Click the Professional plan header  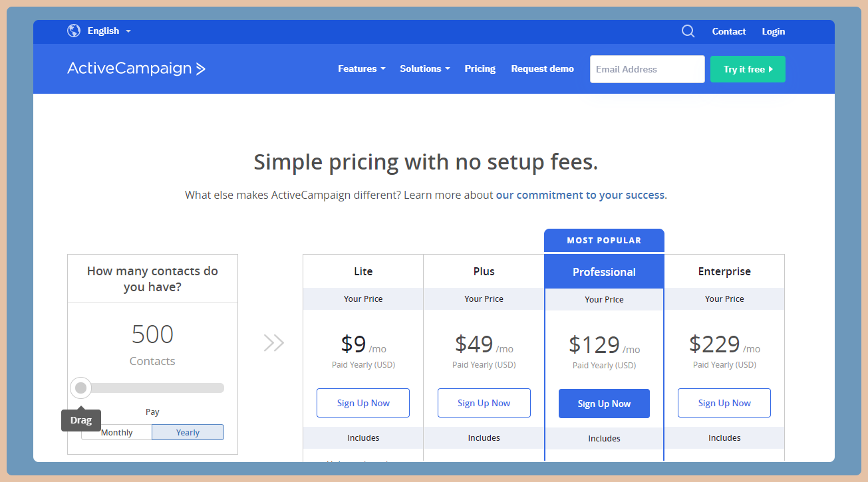(604, 272)
